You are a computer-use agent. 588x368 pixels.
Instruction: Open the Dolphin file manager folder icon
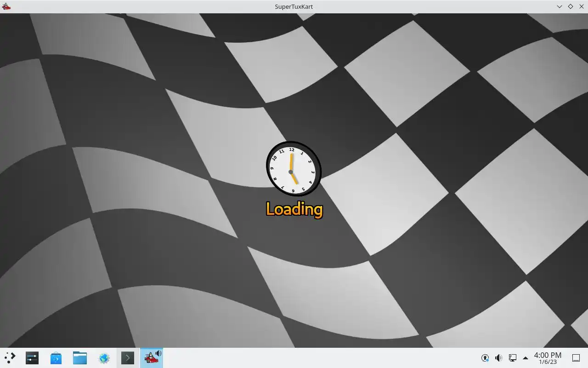80,358
